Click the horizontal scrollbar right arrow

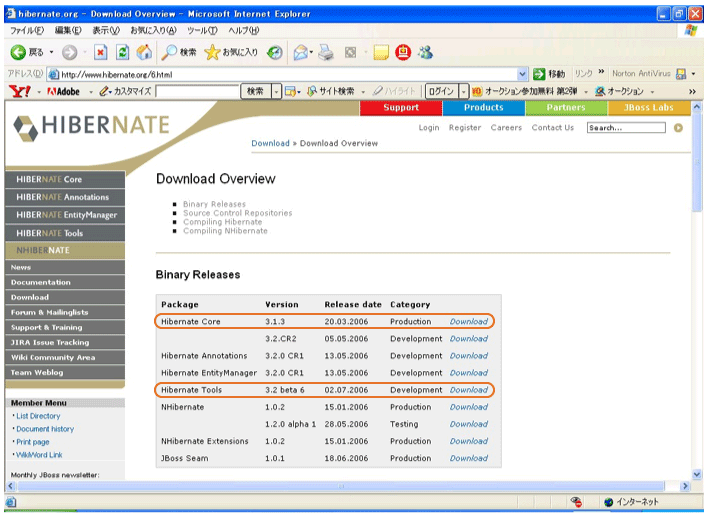tap(685, 486)
